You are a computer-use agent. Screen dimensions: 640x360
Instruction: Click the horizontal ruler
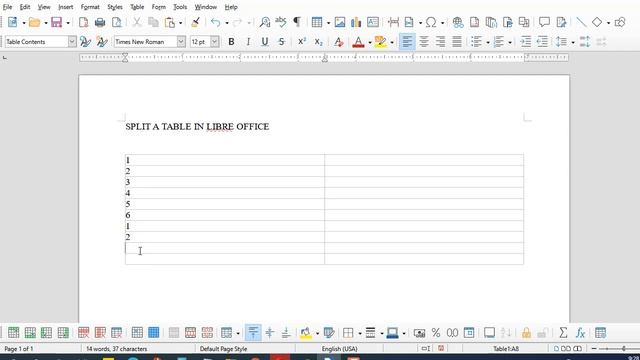(x=324, y=58)
